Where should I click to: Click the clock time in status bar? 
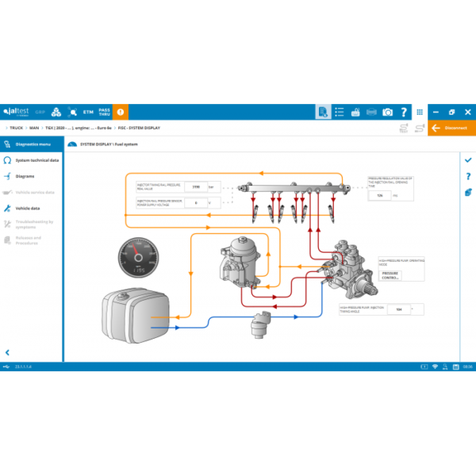pyautogui.click(x=468, y=367)
